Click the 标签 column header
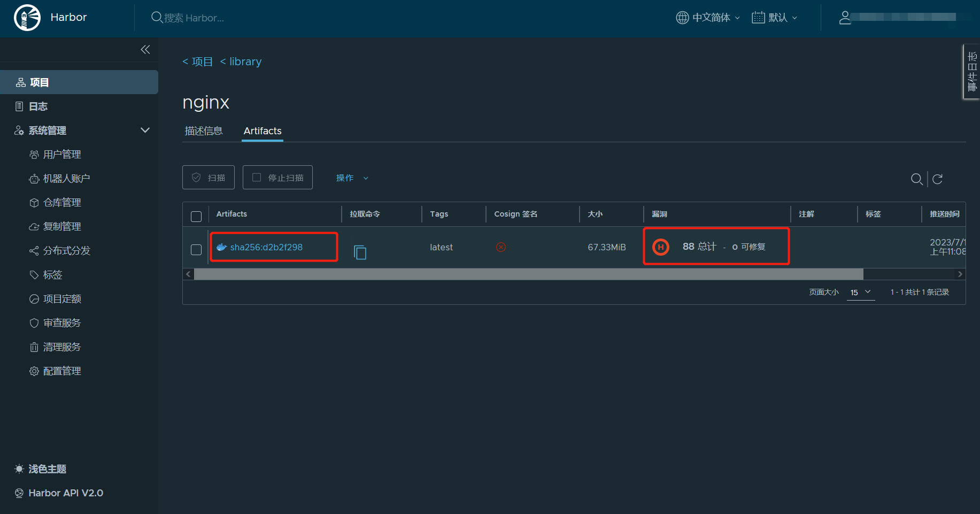 [873, 214]
